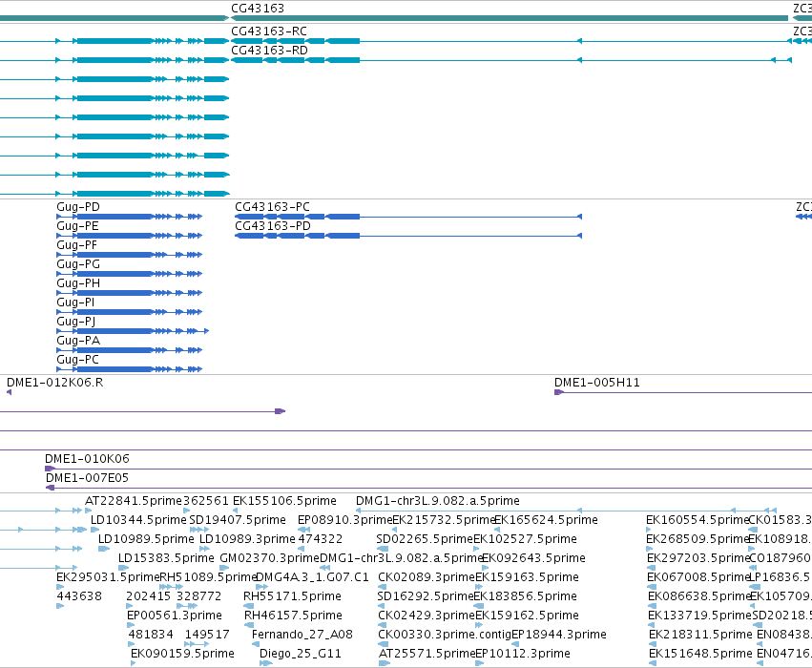Click the DMG4A3_1.G07.C1 EST label
The image size is (812, 668).
point(312,576)
